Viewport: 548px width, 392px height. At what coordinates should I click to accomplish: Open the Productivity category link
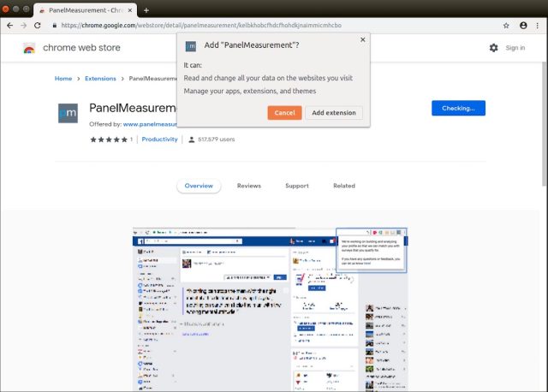tap(159, 139)
